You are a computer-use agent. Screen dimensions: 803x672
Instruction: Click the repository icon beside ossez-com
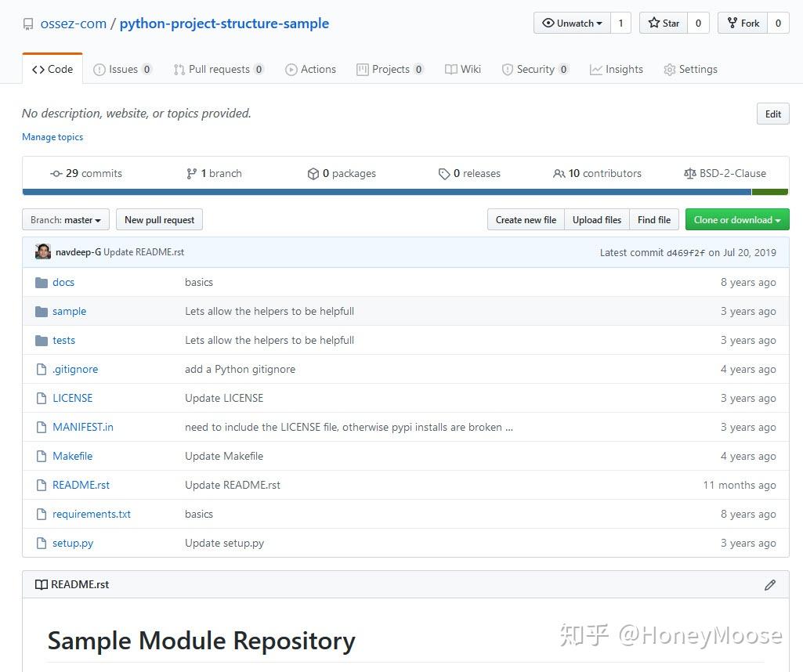click(x=28, y=24)
